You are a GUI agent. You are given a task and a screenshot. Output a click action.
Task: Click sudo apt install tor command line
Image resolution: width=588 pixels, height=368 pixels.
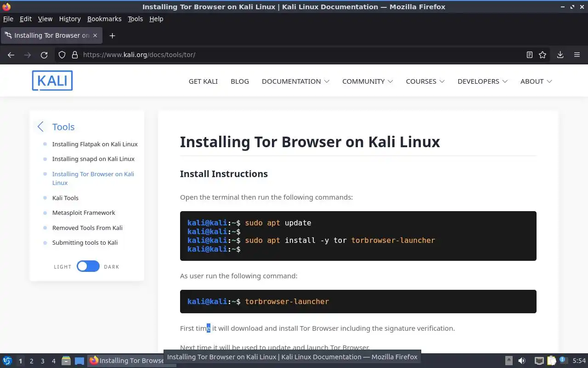point(340,240)
